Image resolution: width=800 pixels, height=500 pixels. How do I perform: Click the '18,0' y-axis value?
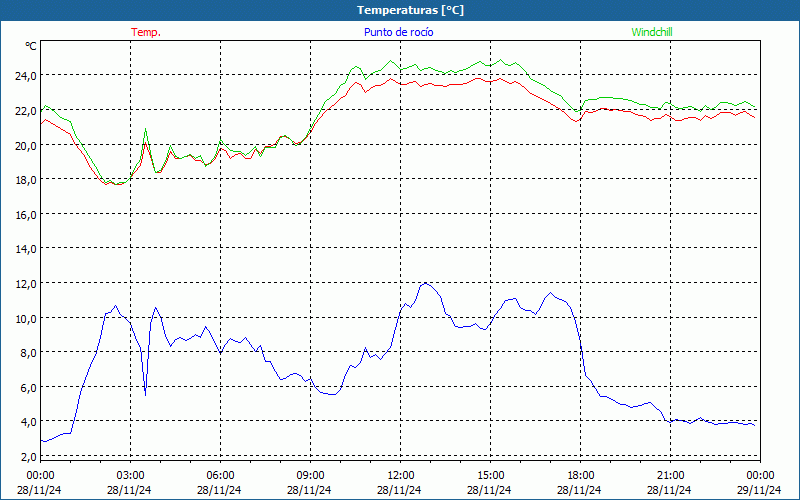[26, 180]
